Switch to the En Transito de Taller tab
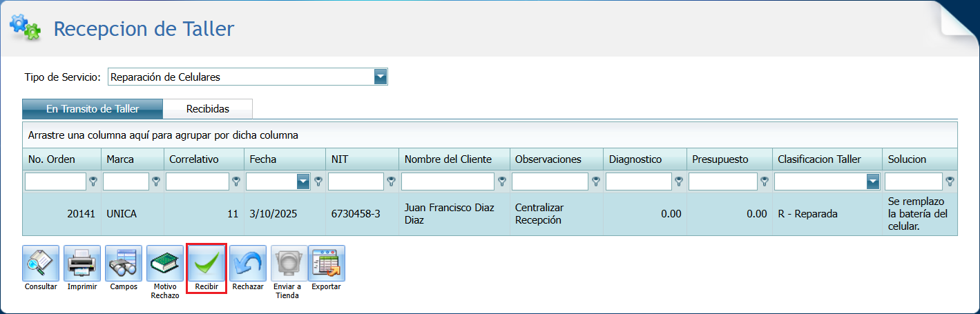980x314 pixels. coord(93,108)
